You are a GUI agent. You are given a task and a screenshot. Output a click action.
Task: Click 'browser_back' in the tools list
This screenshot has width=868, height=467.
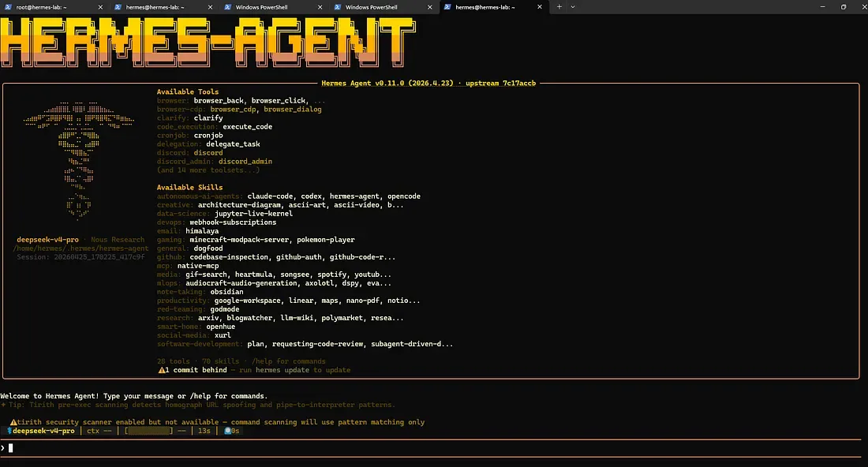(219, 101)
